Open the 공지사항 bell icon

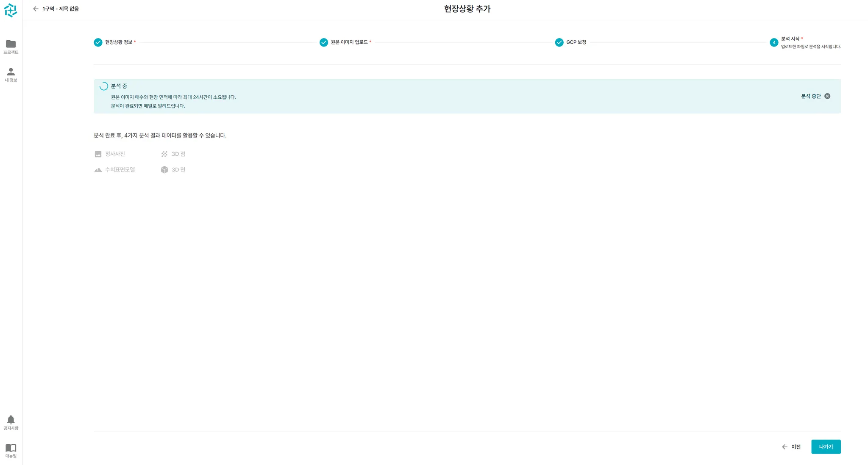click(x=11, y=420)
